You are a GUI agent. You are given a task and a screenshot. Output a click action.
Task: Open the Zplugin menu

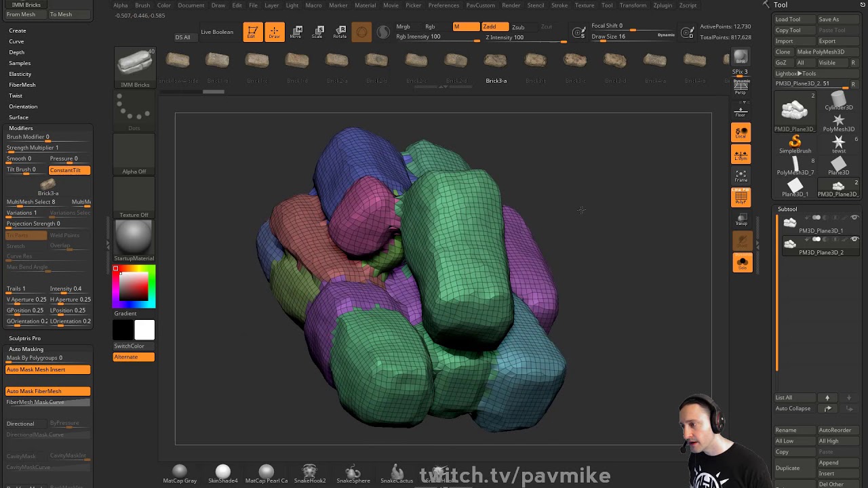click(663, 5)
